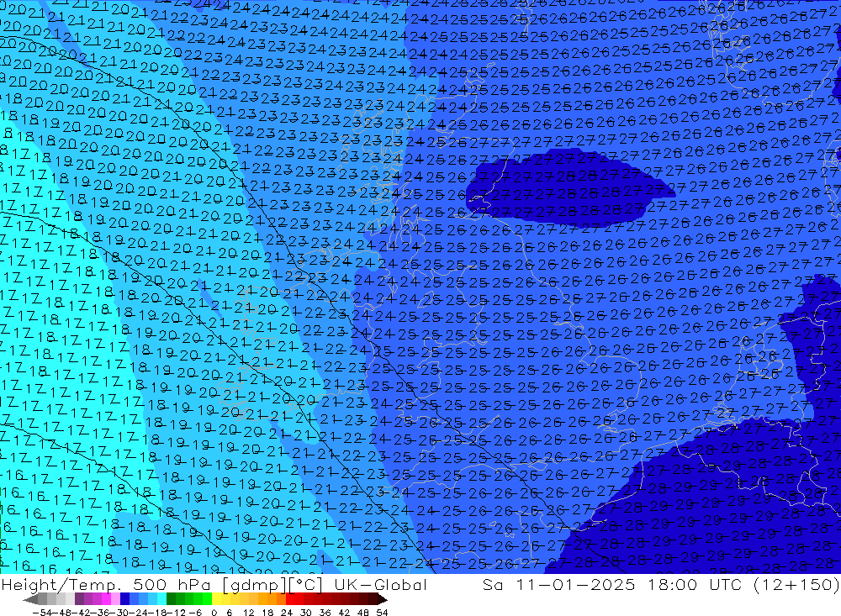Click the "-48" legend value

coord(61,613)
